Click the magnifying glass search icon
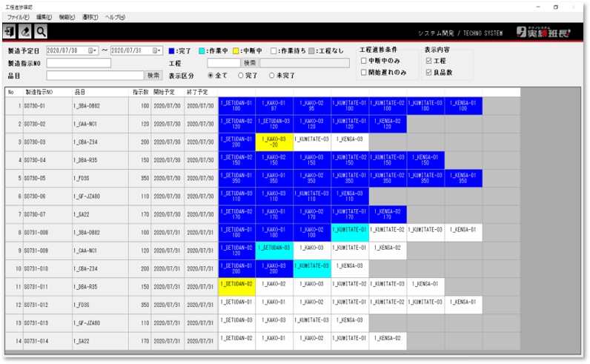The height and width of the screenshot is (364, 590). [x=41, y=31]
